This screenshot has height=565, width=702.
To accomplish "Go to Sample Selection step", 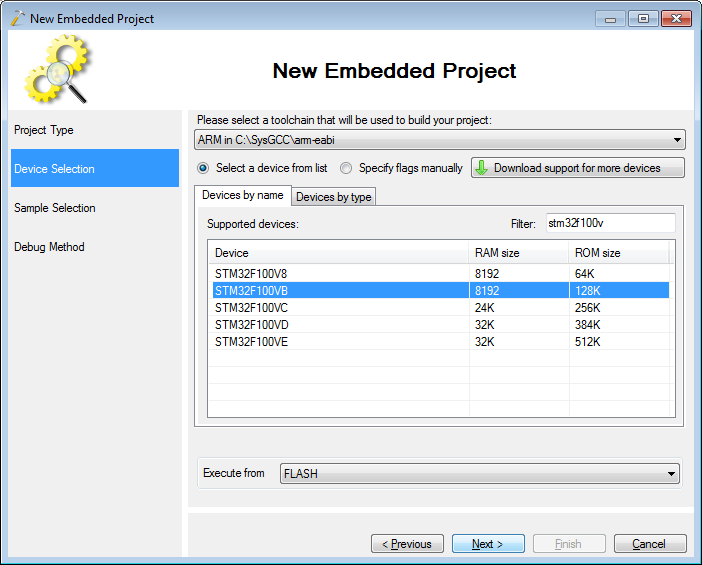I will coord(94,208).
